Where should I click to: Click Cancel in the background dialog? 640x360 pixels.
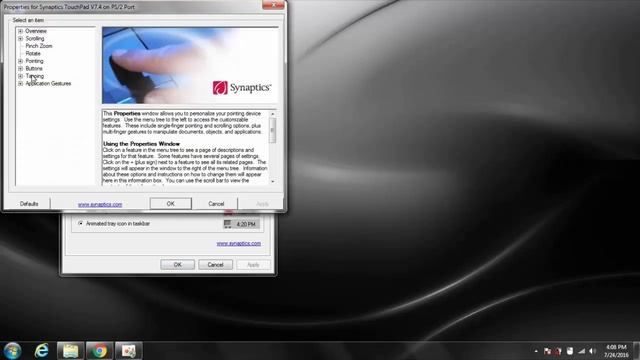coord(216,264)
